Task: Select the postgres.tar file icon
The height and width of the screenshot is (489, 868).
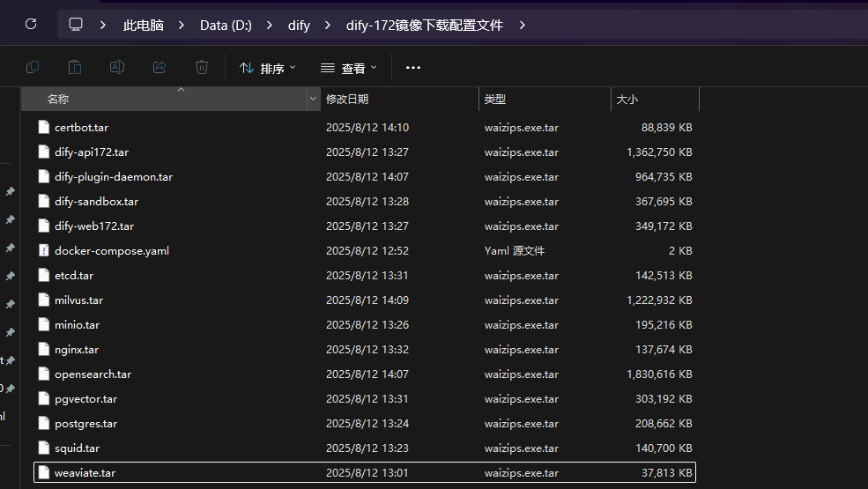Action: [44, 423]
